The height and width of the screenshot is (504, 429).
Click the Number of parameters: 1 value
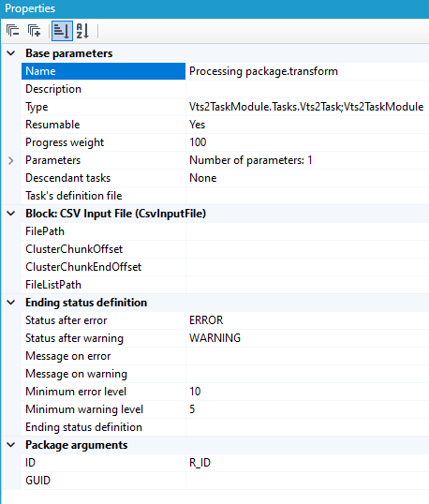[251, 160]
